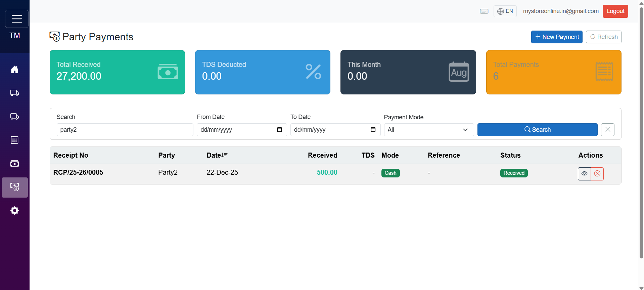Go to Home via sidebar house icon
644x290 pixels.
pos(14,70)
